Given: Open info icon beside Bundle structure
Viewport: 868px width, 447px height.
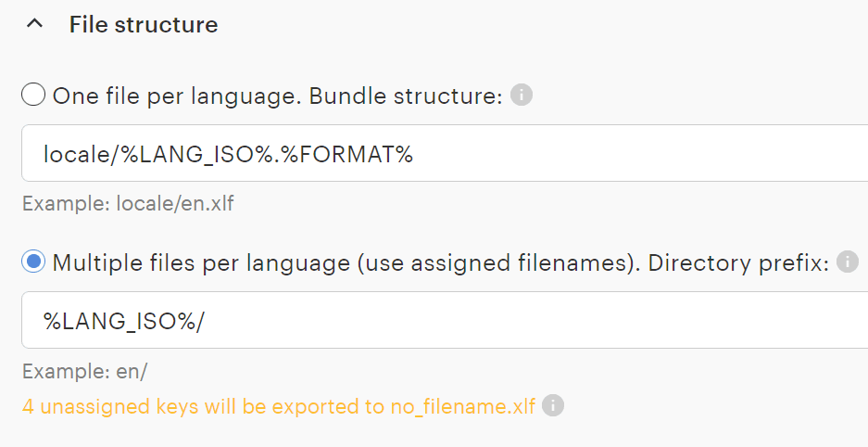Looking at the screenshot, I should [522, 96].
